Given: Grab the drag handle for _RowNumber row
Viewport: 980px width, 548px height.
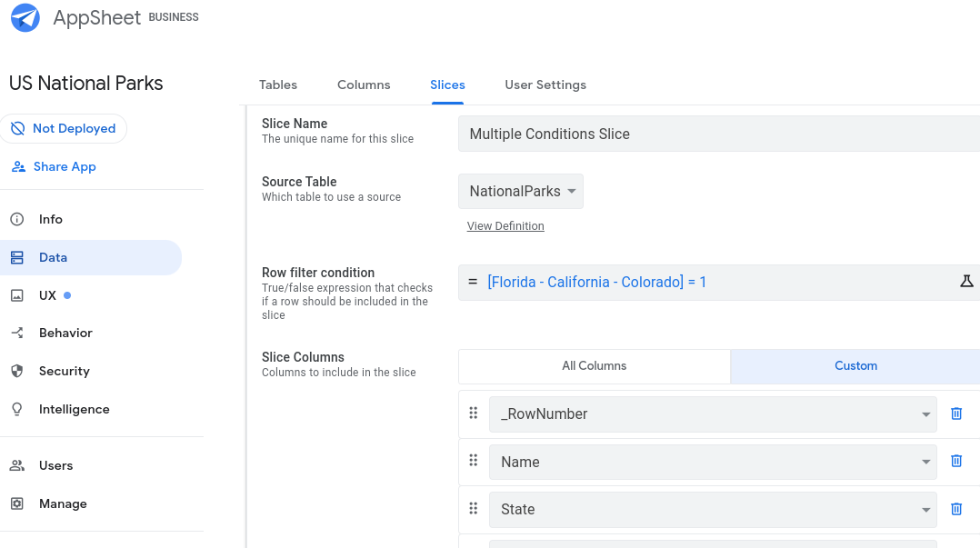Looking at the screenshot, I should (x=473, y=413).
